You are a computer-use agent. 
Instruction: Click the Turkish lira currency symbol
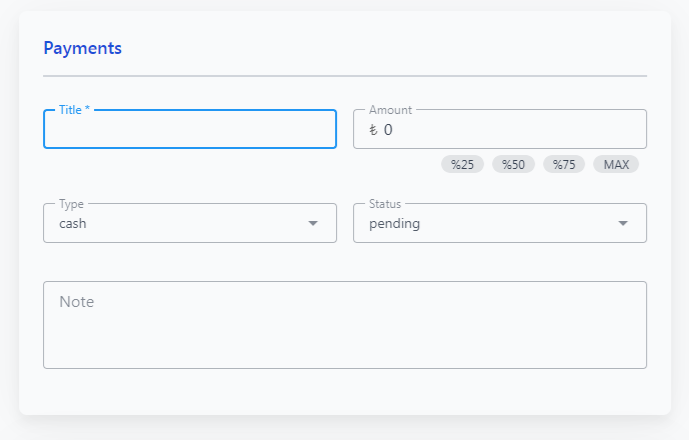pos(373,130)
